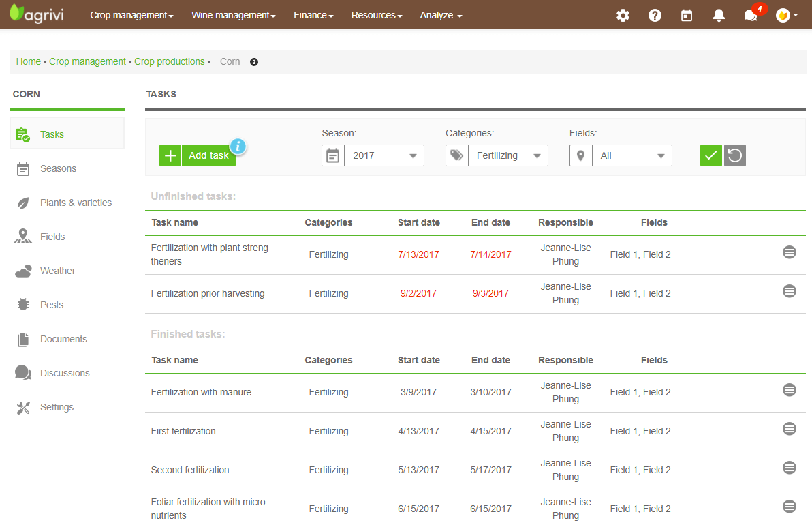
Task: Expand the Season 2017 dropdown
Action: click(384, 155)
